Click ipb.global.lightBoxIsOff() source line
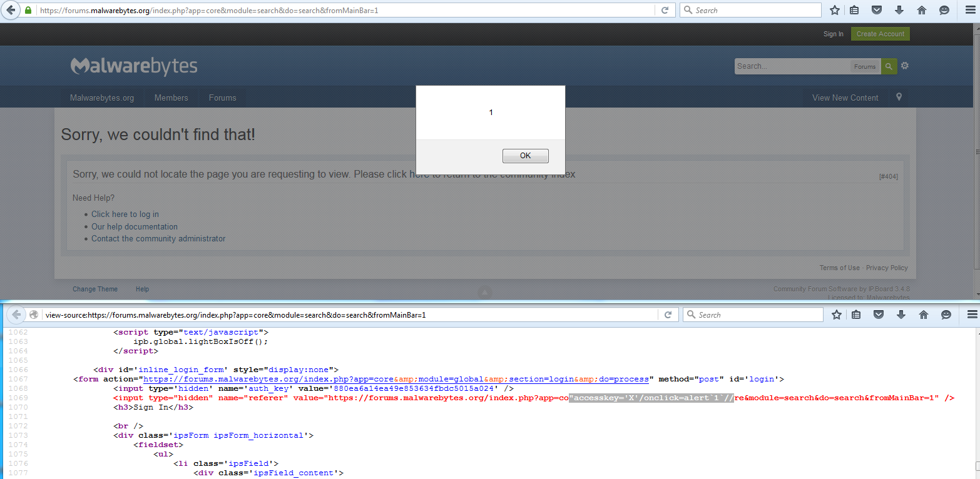 (x=201, y=341)
